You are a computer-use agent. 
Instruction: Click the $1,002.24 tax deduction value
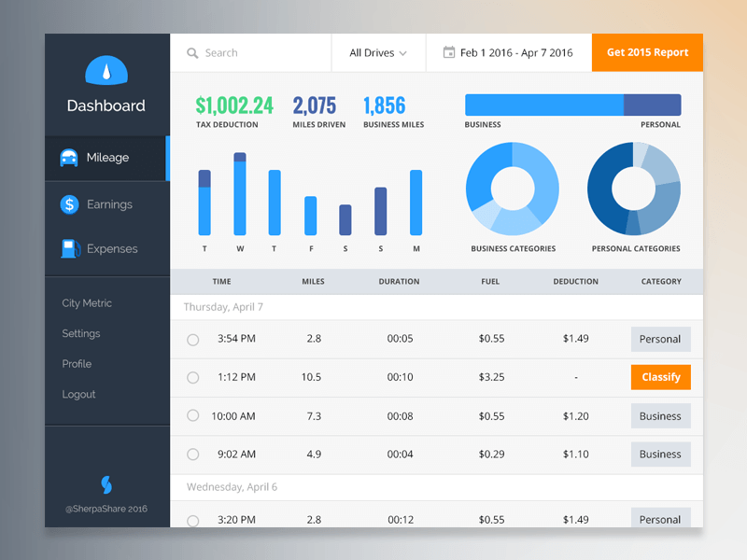pos(234,105)
